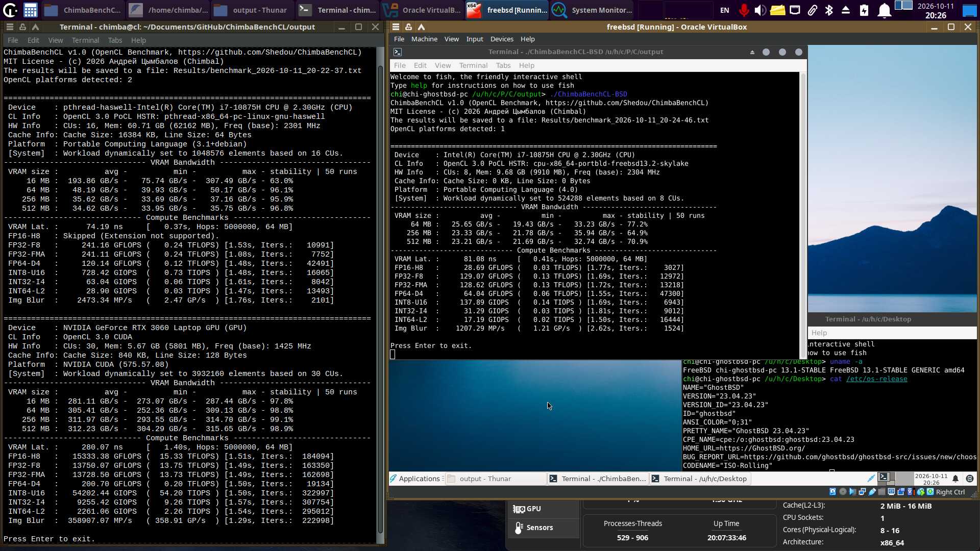This screenshot has width=980, height=551.
Task: Switch keyboard layout via EN indicator
Action: pyautogui.click(x=724, y=10)
